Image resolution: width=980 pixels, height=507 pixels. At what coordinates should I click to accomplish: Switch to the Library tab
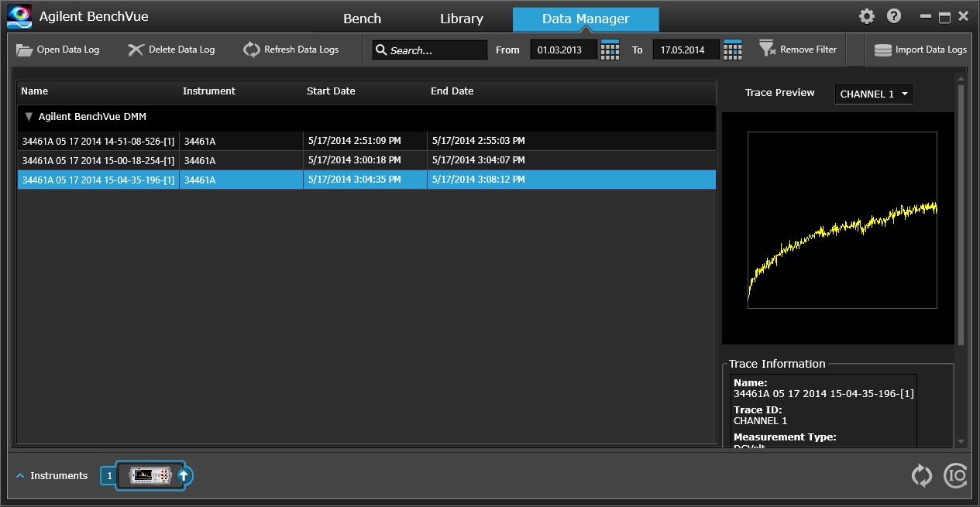[x=462, y=19]
